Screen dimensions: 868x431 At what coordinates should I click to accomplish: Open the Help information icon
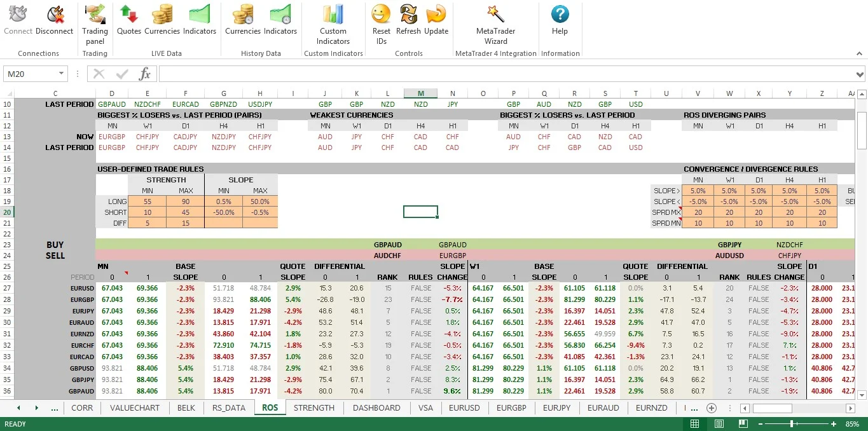[x=560, y=20]
